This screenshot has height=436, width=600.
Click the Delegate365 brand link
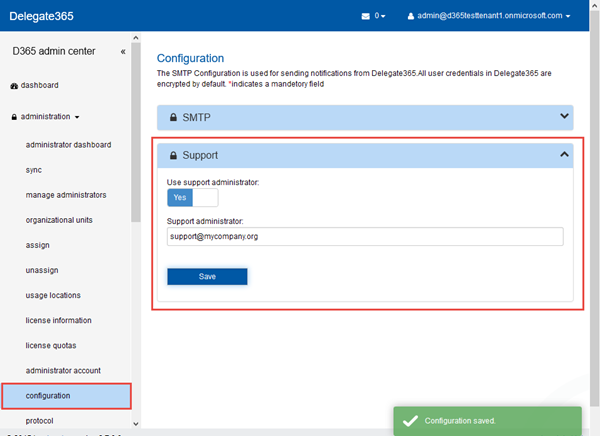(x=42, y=17)
